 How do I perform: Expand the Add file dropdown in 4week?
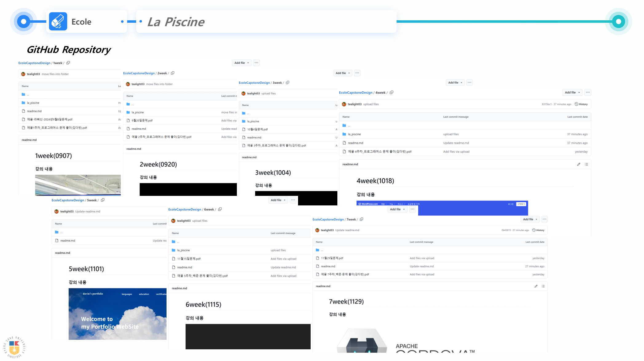[x=572, y=93]
